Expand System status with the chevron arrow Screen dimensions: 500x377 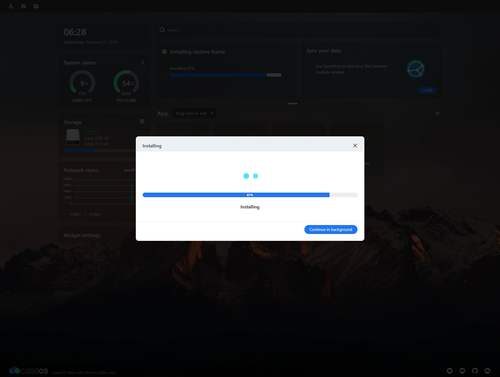tap(143, 63)
